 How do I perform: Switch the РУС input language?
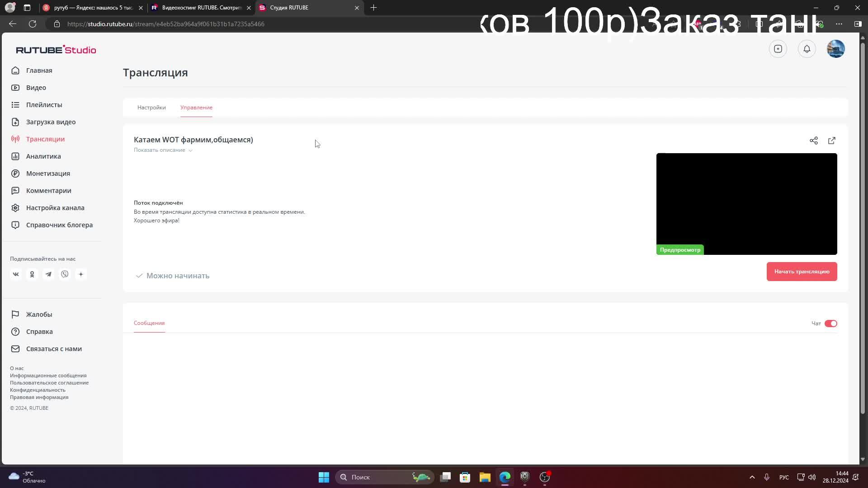tap(784, 478)
